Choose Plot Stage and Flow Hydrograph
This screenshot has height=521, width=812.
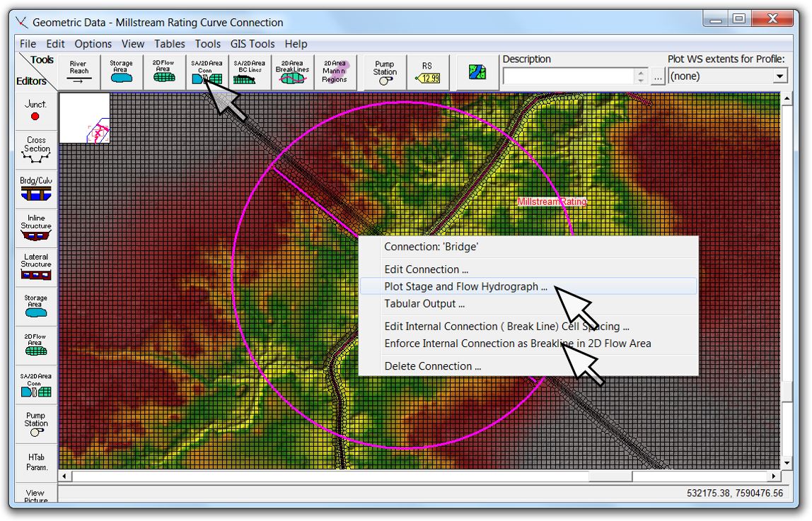[x=528, y=286]
